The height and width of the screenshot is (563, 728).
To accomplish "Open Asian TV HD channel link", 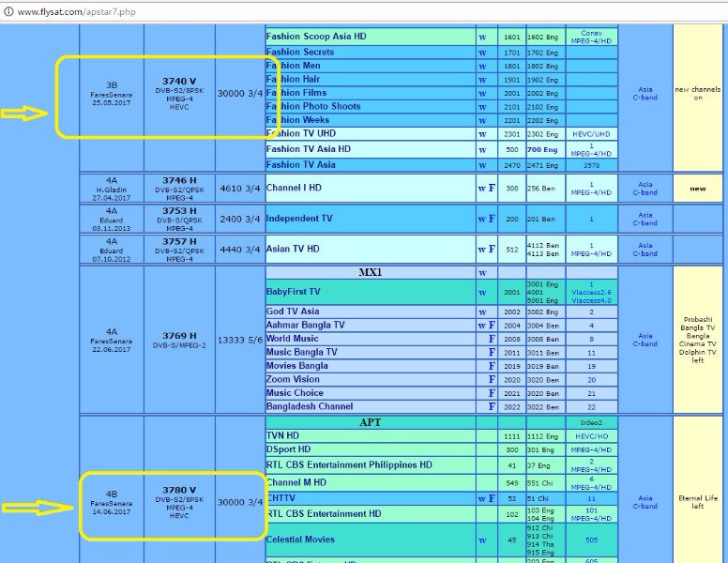I will (x=293, y=249).
